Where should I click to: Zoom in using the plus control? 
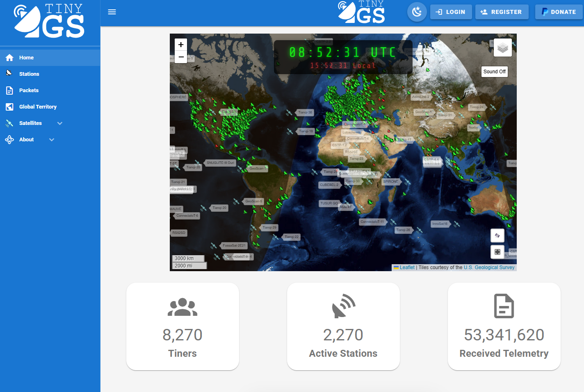[x=180, y=45]
